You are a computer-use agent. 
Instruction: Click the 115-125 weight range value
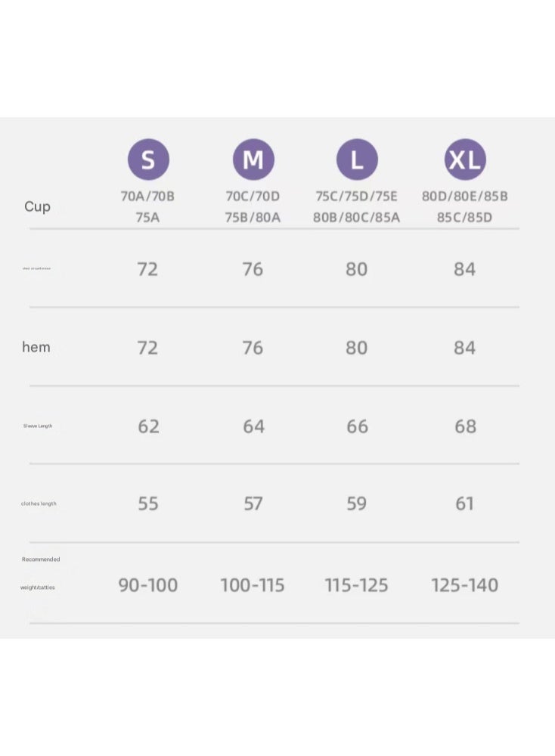356,585
